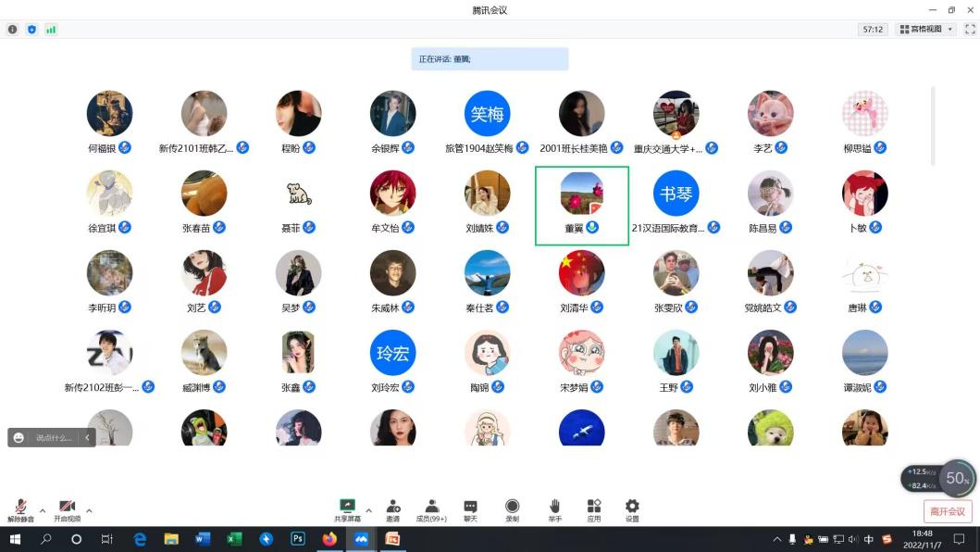The image size is (980, 552).
Task: Type in the 说点什么 chat input
Action: pos(54,438)
